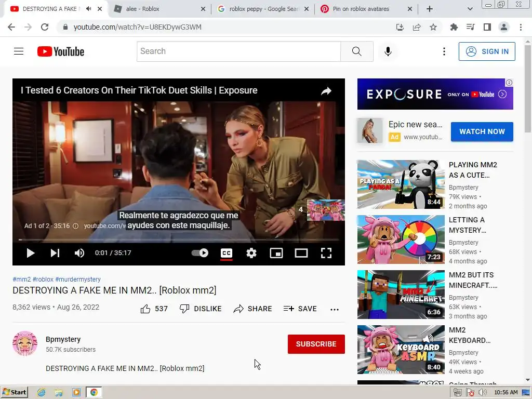Bookmark this page with the star

pyautogui.click(x=433, y=27)
